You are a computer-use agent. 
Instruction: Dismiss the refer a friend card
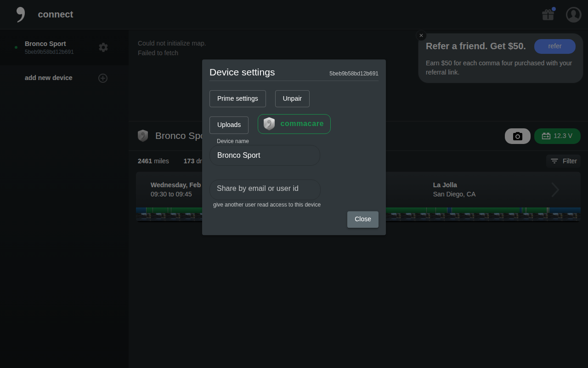click(x=421, y=35)
